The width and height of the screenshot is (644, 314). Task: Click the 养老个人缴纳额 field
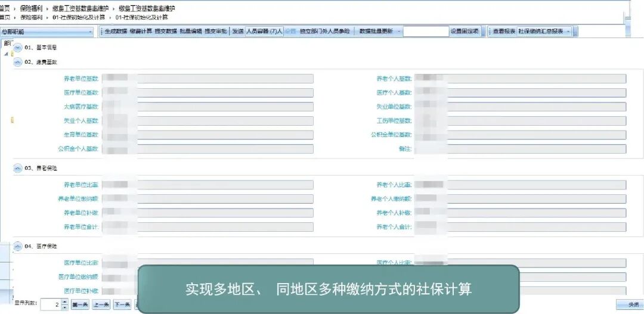[x=521, y=199]
